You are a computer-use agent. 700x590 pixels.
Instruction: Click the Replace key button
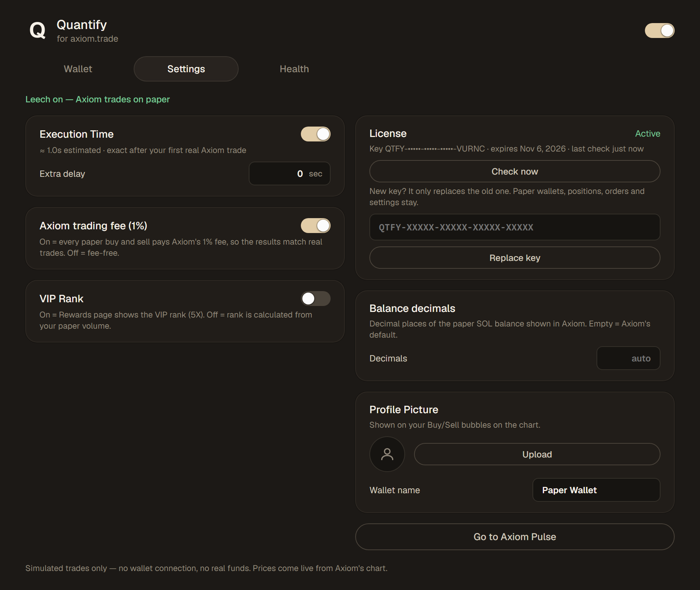(x=515, y=258)
